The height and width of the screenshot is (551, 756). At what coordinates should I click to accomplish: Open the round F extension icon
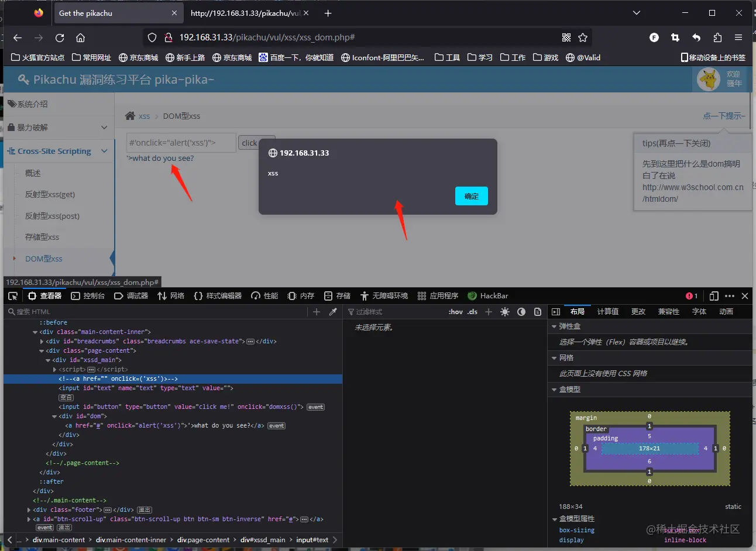click(x=654, y=37)
